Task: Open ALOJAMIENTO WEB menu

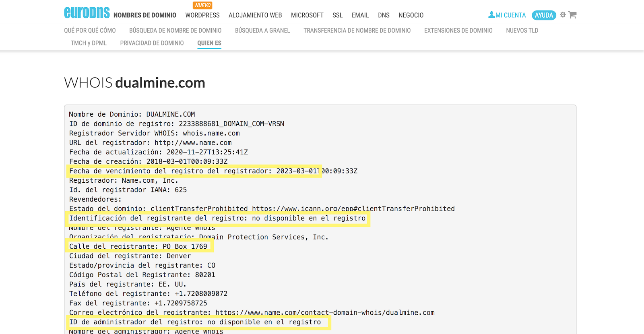Action: [255, 15]
